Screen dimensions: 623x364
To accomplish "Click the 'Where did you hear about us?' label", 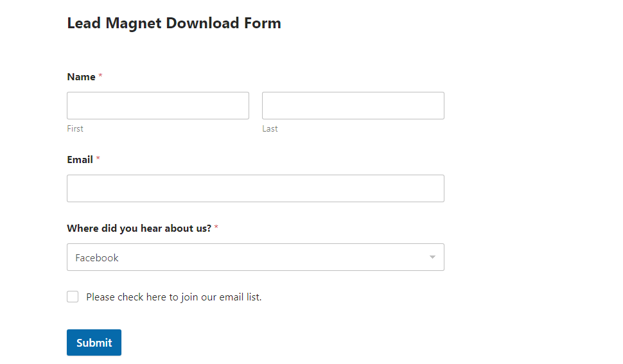I will [139, 229].
